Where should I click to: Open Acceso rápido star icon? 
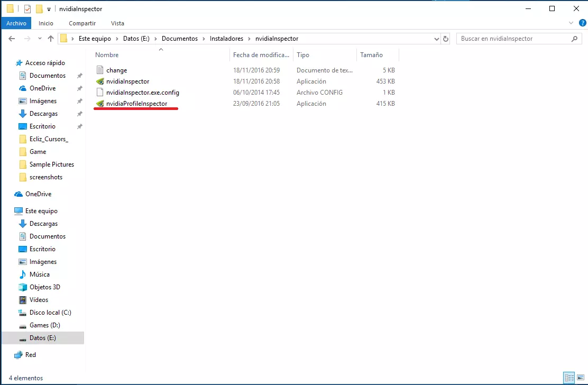pyautogui.click(x=19, y=62)
